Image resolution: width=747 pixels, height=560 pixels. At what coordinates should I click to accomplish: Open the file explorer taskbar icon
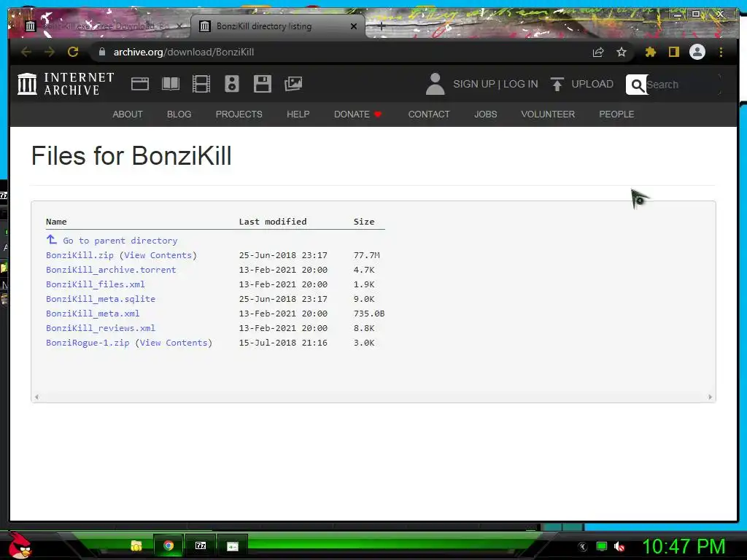coord(136,545)
